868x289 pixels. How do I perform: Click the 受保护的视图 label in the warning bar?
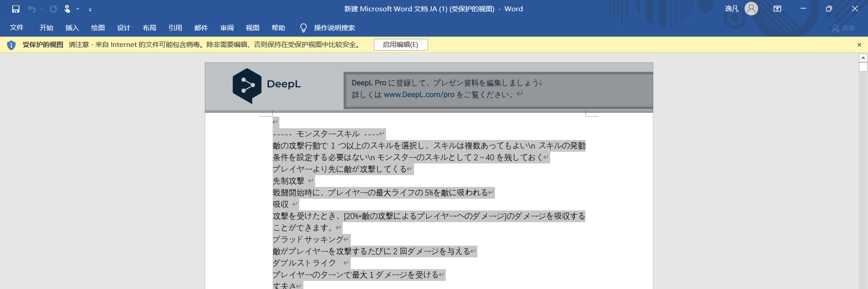pyautogui.click(x=43, y=45)
